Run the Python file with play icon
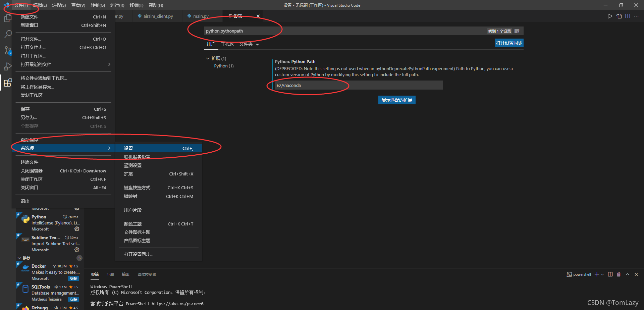Image resolution: width=644 pixels, height=310 pixels. point(610,16)
